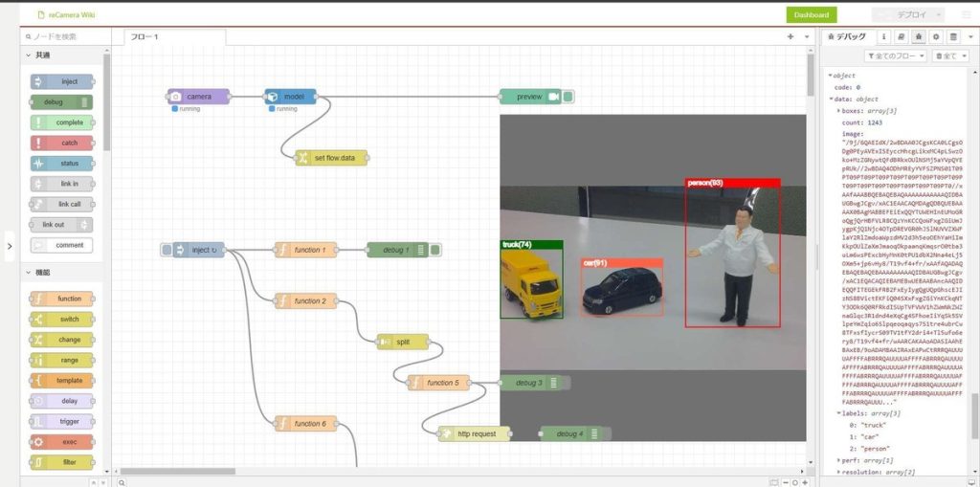Open the flow tab list dropdown
Viewport: 980px width, 487px height.
coord(807,37)
